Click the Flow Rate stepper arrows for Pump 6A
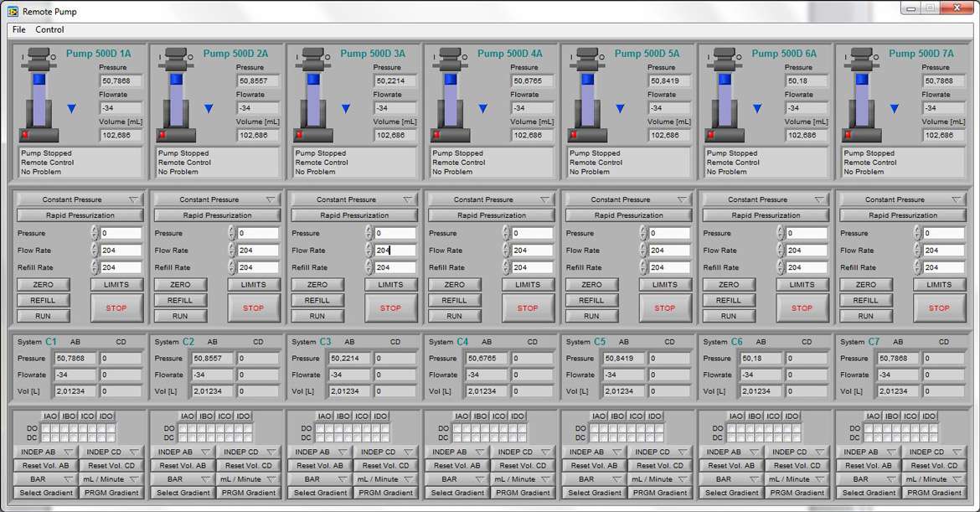 click(781, 250)
